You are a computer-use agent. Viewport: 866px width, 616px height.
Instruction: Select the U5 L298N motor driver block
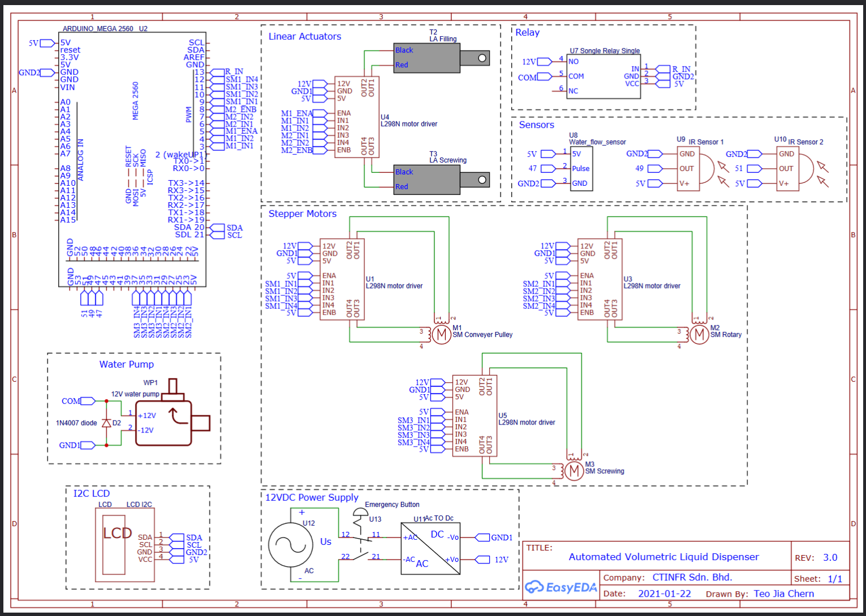[475, 416]
